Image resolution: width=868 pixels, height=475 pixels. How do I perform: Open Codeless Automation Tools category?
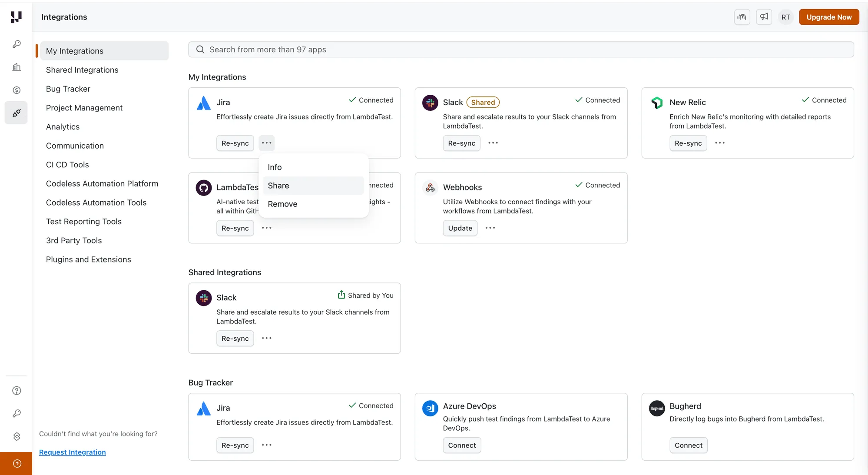pos(96,203)
